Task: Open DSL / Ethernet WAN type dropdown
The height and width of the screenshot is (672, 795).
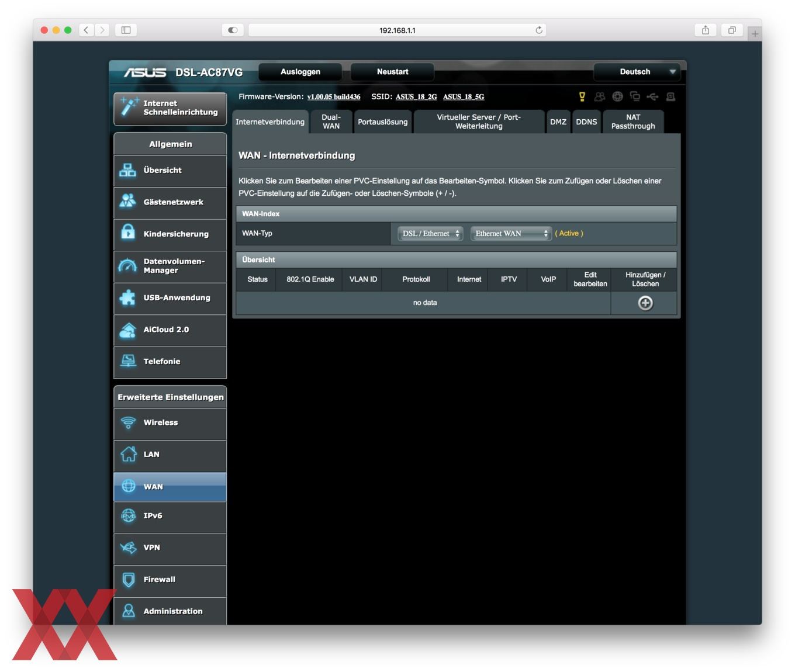Action: [x=430, y=234]
